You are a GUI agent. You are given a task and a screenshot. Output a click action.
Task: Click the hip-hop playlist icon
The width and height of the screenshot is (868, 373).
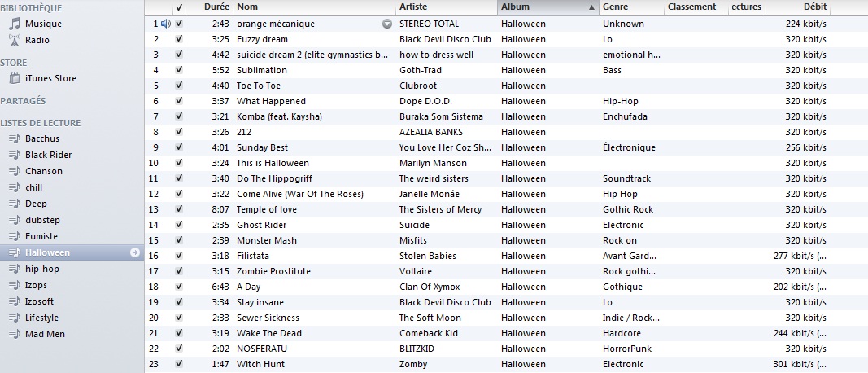pos(15,269)
